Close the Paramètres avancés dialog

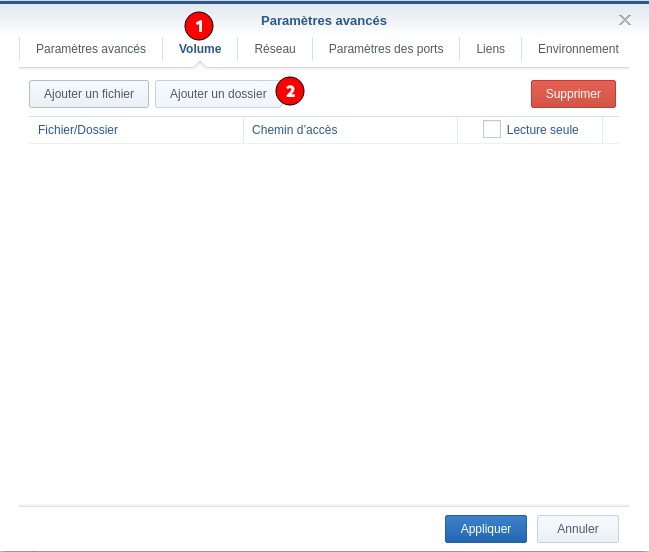coord(625,20)
